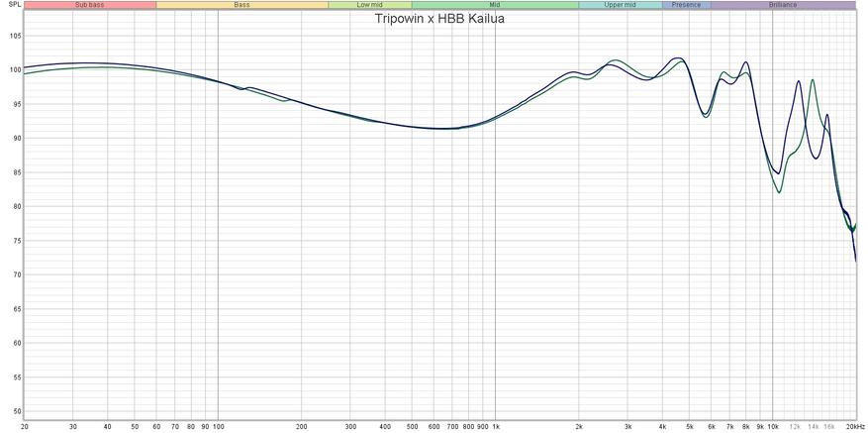Click the graph title Tripowin x HBB Kailua

pos(439,18)
